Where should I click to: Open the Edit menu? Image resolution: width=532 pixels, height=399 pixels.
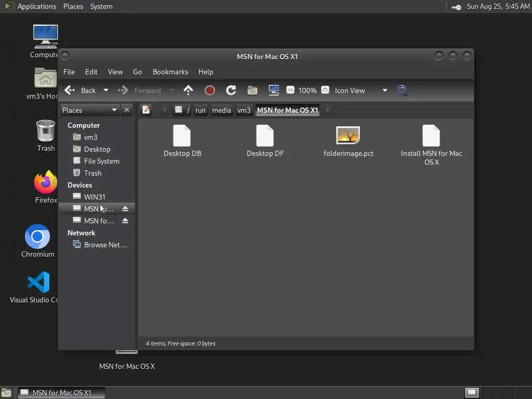[x=91, y=72]
